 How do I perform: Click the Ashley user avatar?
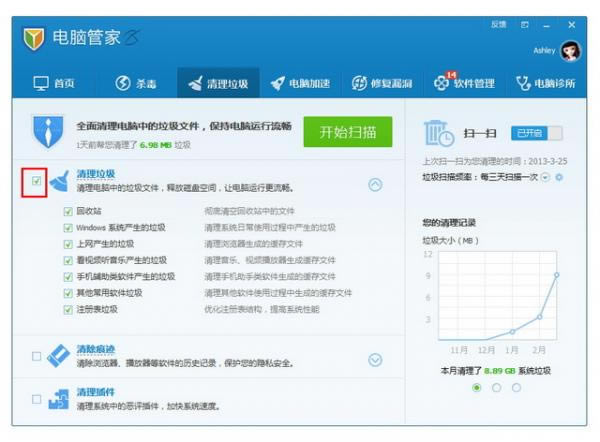(x=570, y=51)
